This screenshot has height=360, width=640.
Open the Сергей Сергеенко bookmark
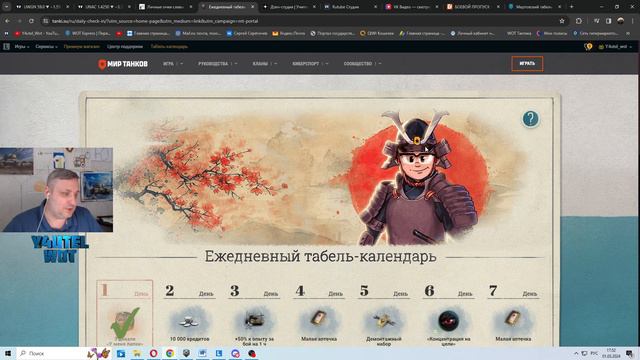pos(247,33)
